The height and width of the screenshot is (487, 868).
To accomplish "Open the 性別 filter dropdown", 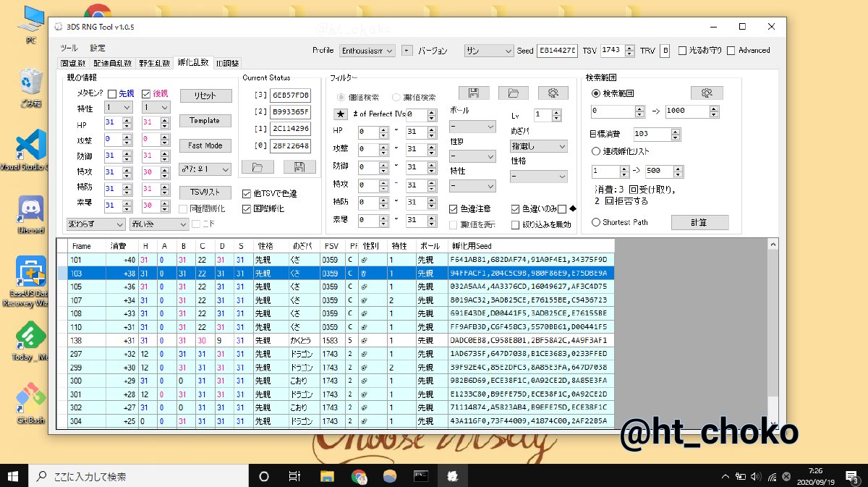I will 472,156.
